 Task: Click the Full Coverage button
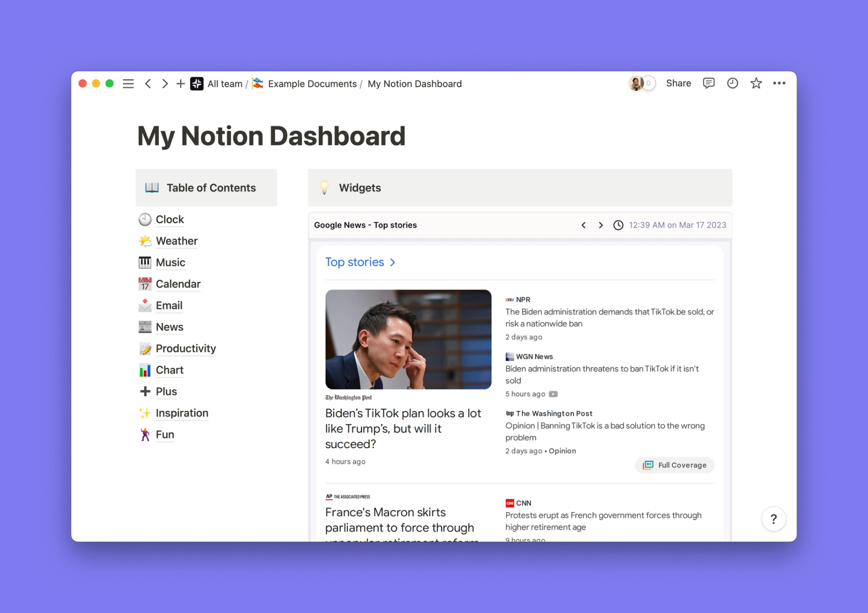[675, 465]
